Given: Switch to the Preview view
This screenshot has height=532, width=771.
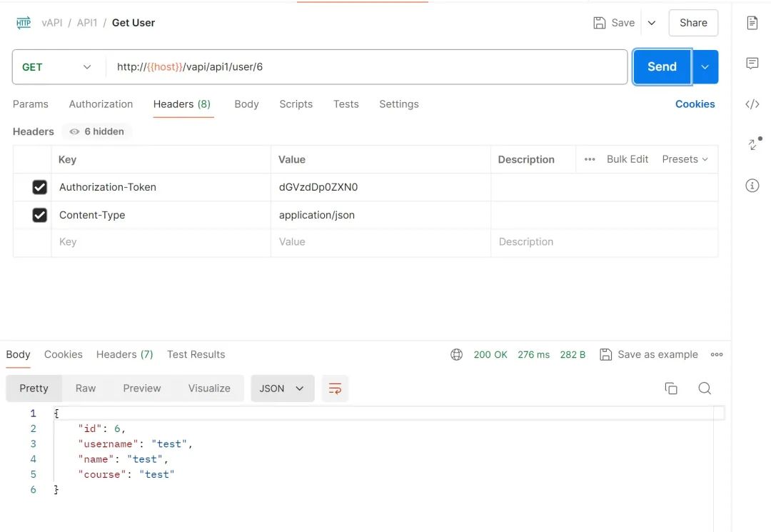Looking at the screenshot, I should pos(142,388).
